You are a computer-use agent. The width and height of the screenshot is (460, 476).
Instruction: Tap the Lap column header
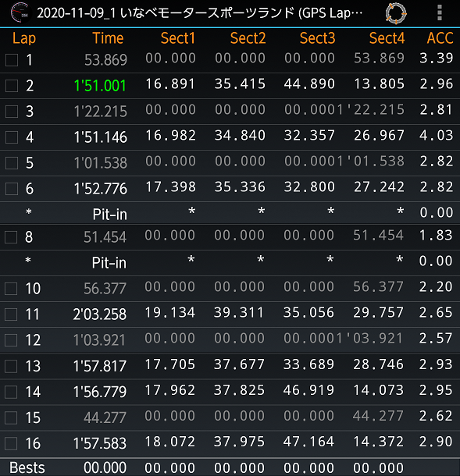(24, 38)
